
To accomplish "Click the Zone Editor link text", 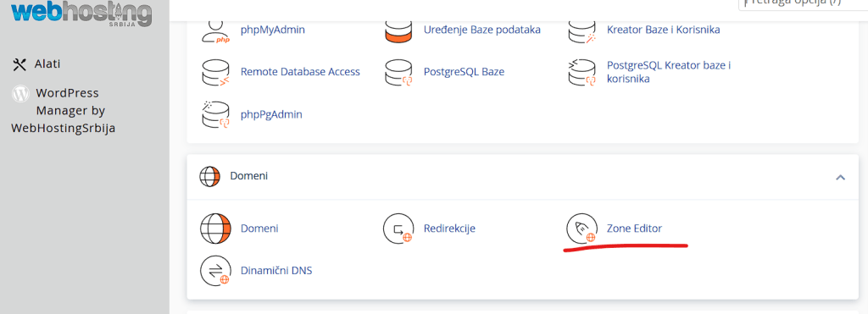I will pyautogui.click(x=634, y=229).
